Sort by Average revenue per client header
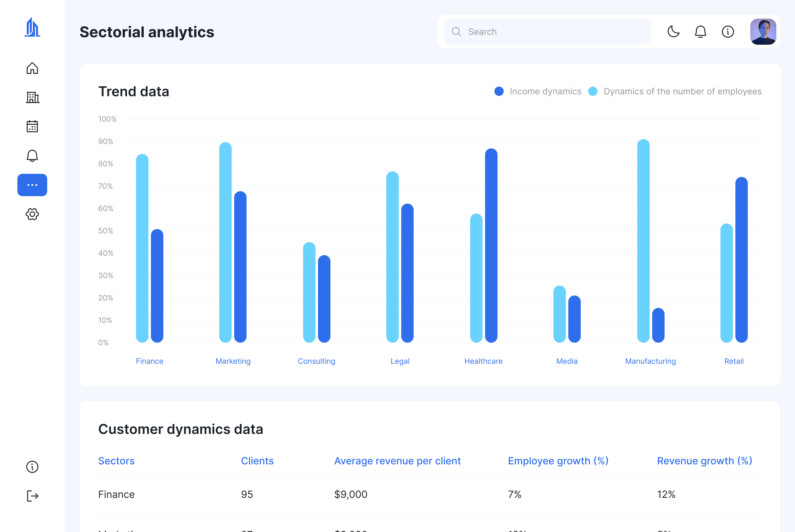The image size is (795, 532). 397,461
